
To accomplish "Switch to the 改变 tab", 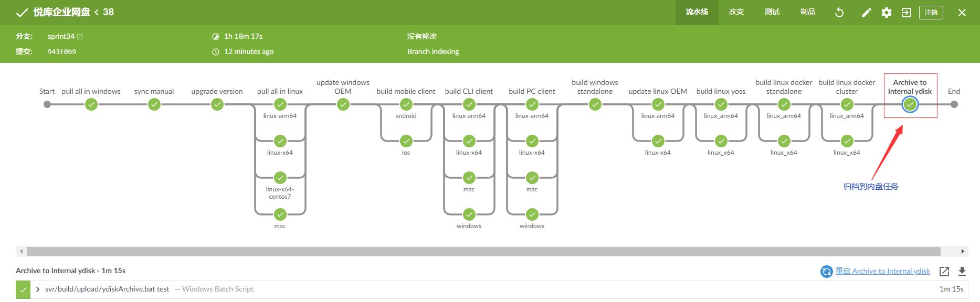I will coord(736,12).
